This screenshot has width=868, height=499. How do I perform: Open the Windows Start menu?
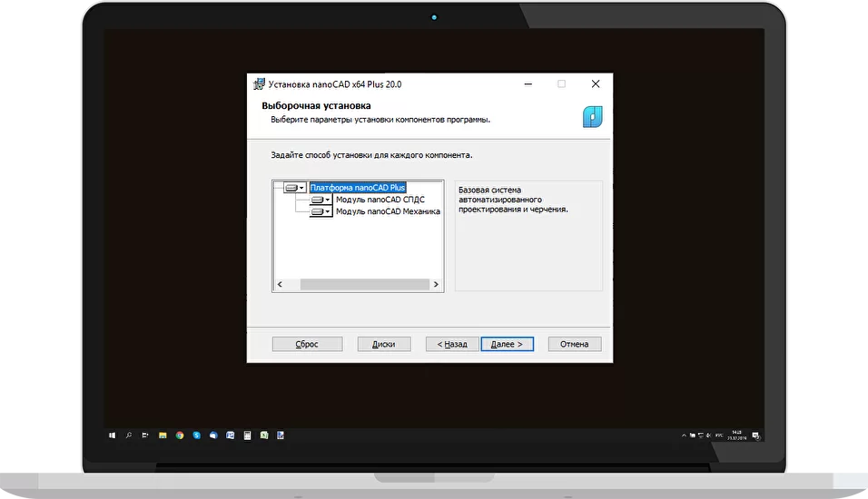pyautogui.click(x=113, y=435)
